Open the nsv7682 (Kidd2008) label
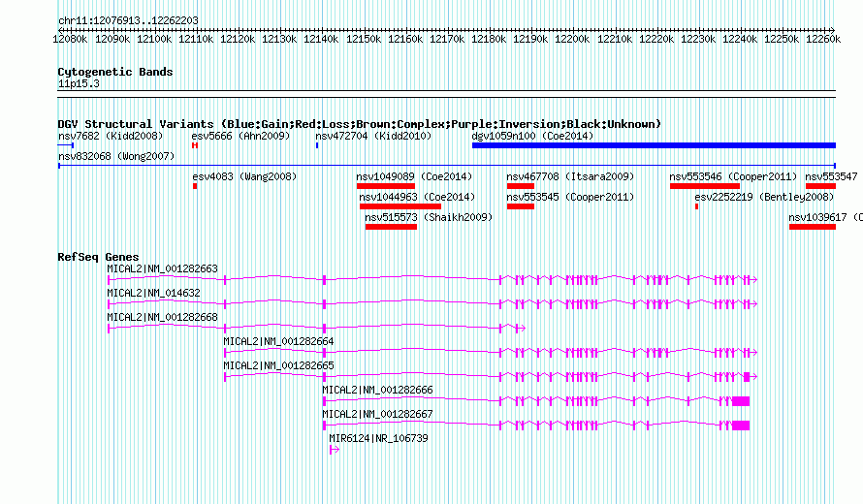The width and height of the screenshot is (863, 504). [x=111, y=136]
